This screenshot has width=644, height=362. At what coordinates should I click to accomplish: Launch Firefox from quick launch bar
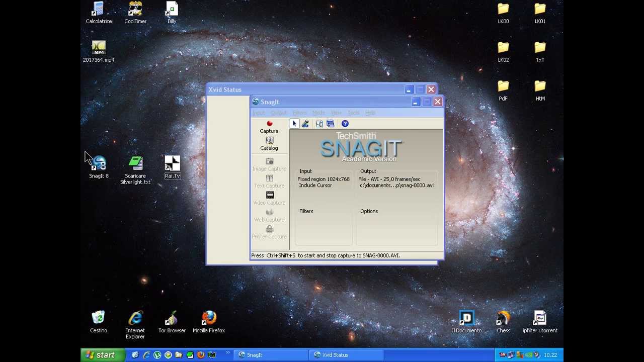(x=201, y=355)
